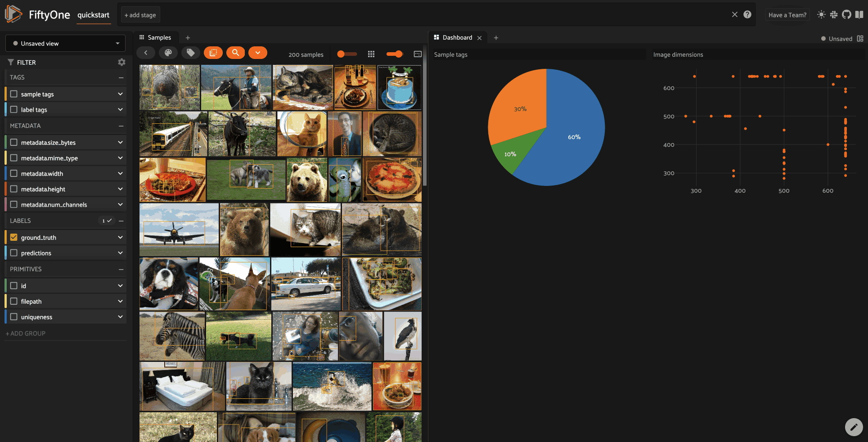Check the predictions checkbox
868x442 pixels.
[14, 253]
